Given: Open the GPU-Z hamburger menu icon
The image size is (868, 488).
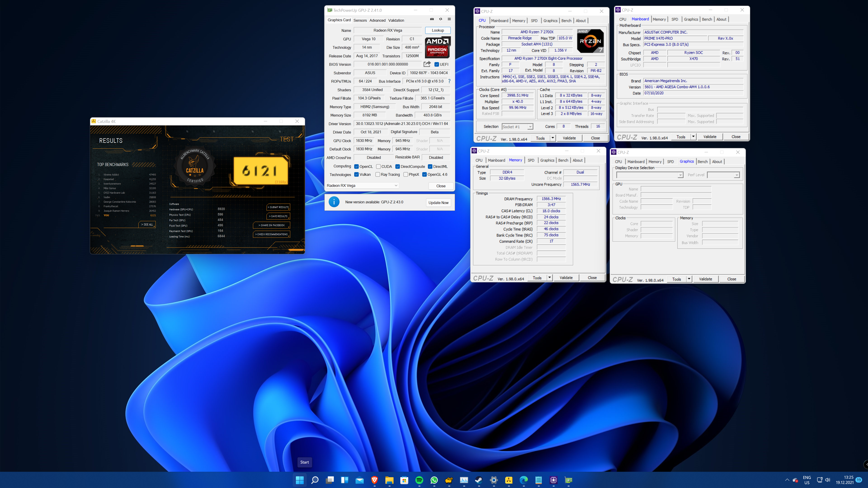Looking at the screenshot, I should 449,19.
